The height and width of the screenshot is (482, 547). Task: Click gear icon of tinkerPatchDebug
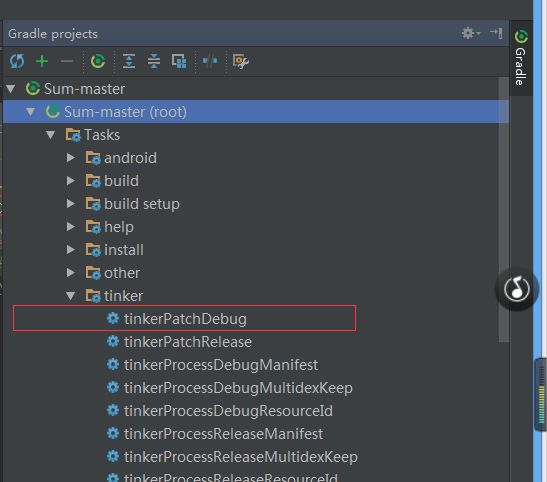[113, 318]
